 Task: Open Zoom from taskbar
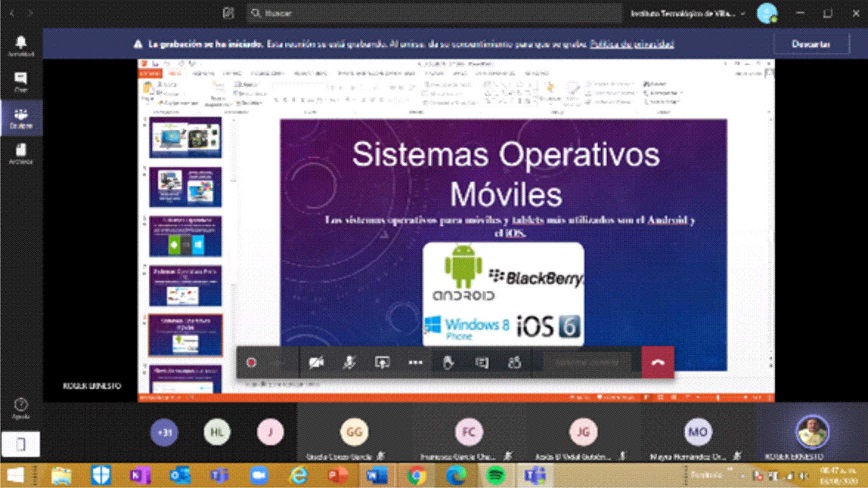(259, 475)
